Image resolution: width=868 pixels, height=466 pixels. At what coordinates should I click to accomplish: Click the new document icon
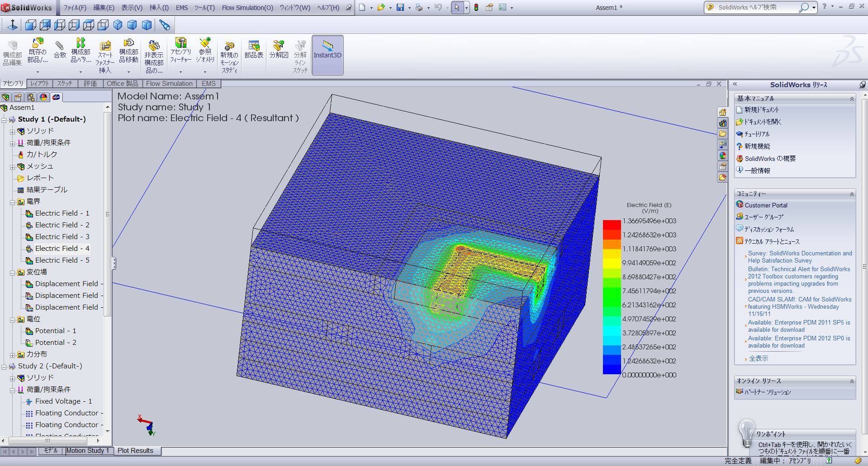(x=362, y=7)
